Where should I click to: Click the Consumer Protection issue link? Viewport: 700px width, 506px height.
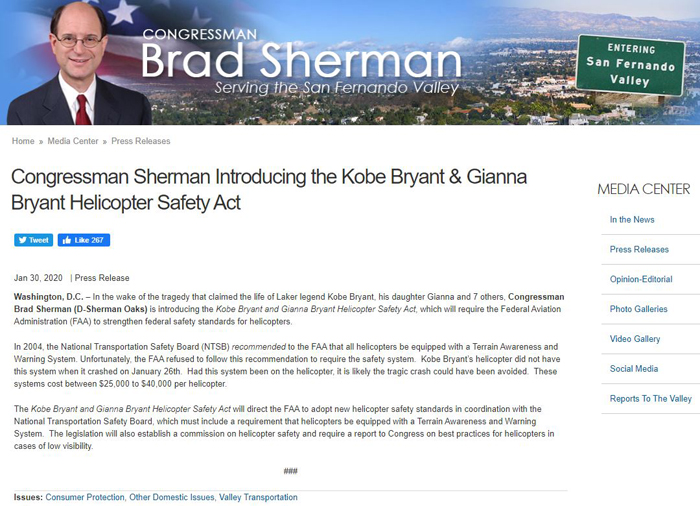point(85,497)
